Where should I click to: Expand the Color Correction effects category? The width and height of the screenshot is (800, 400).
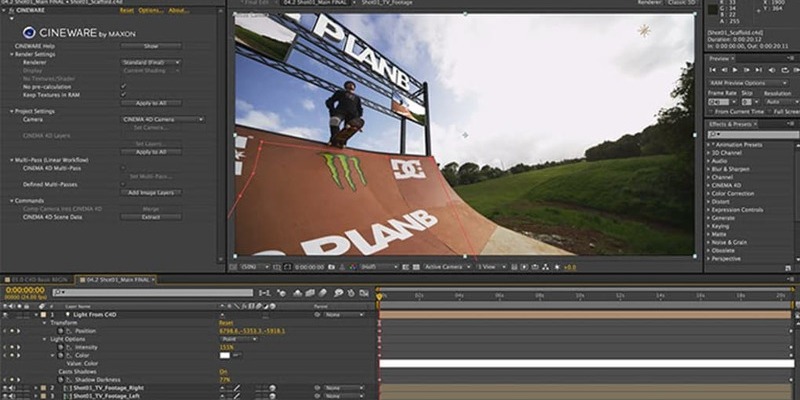pos(709,193)
